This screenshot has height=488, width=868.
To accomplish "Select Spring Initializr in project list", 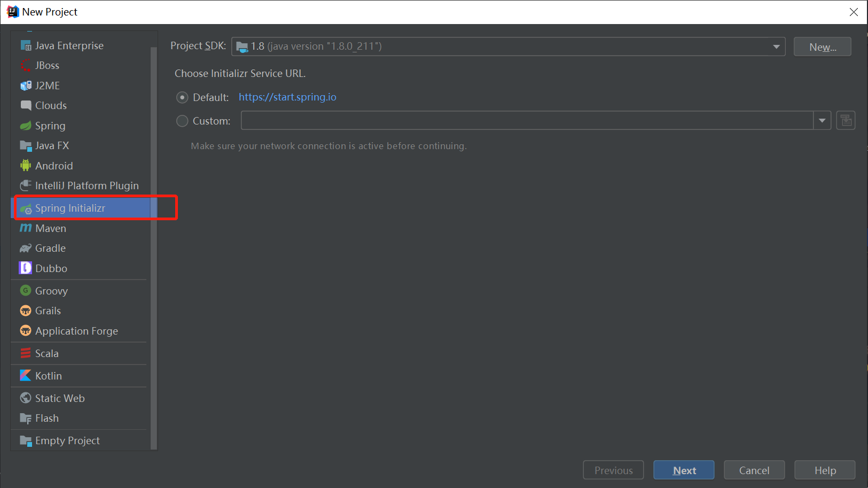I will coord(70,208).
